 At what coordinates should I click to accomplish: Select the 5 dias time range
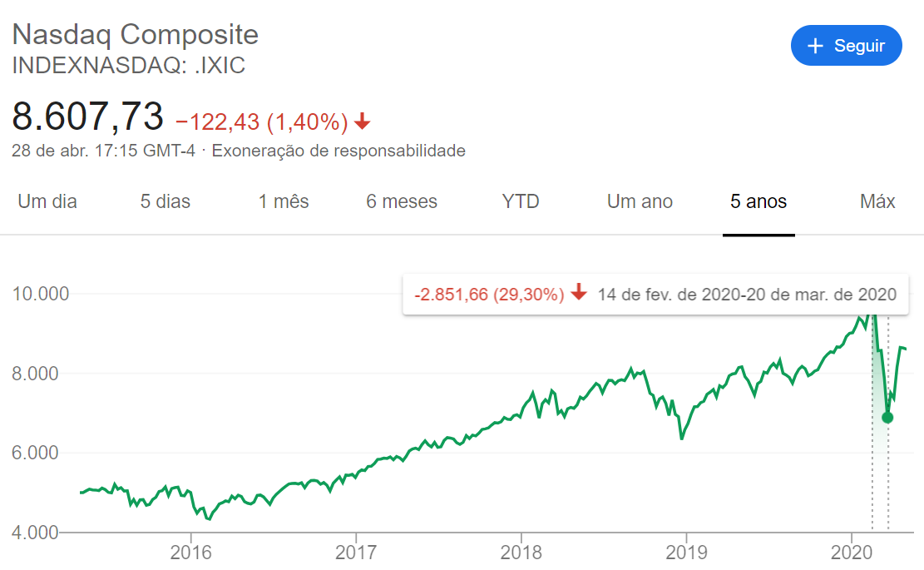coord(166,201)
